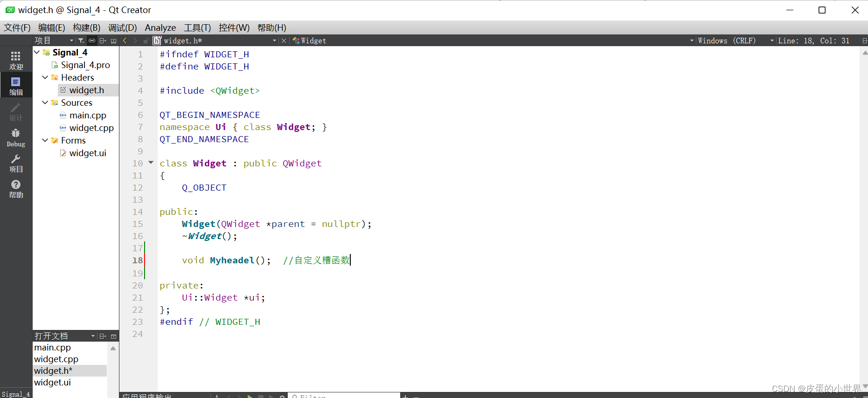
Task: Close the widget.h document
Action: click(284, 41)
